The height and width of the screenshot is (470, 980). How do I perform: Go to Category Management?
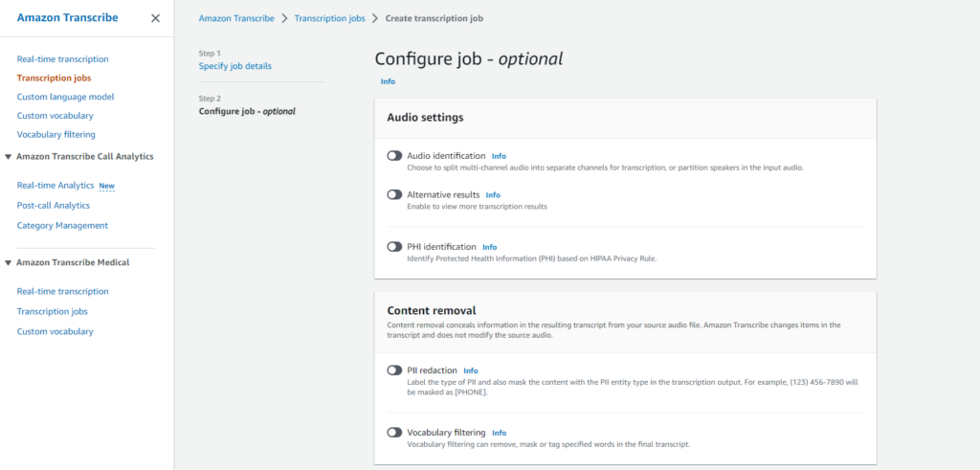tap(62, 226)
